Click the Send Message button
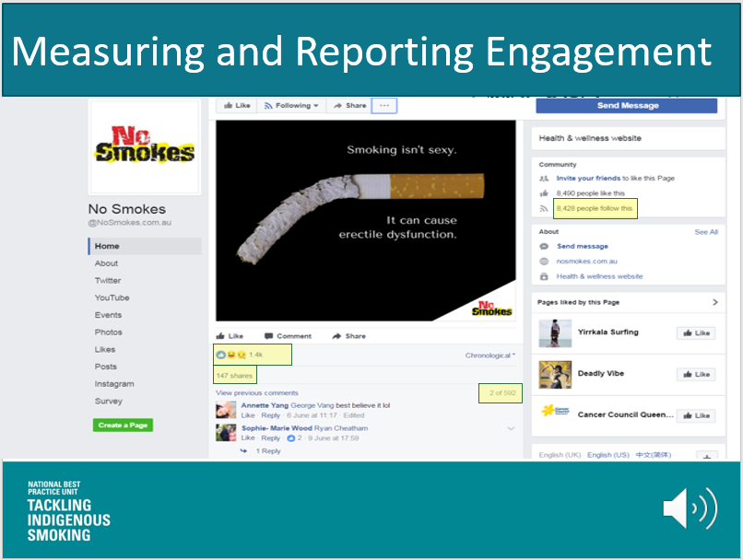Viewport: 743px width, 560px height. pos(627,106)
